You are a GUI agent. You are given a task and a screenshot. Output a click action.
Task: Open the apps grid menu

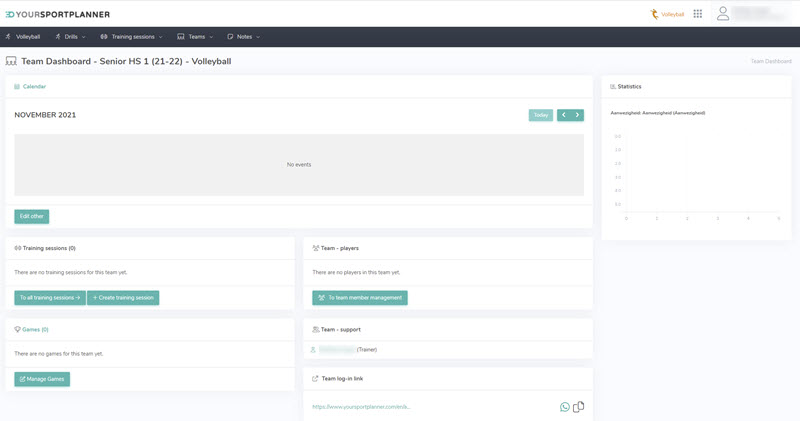coord(697,14)
